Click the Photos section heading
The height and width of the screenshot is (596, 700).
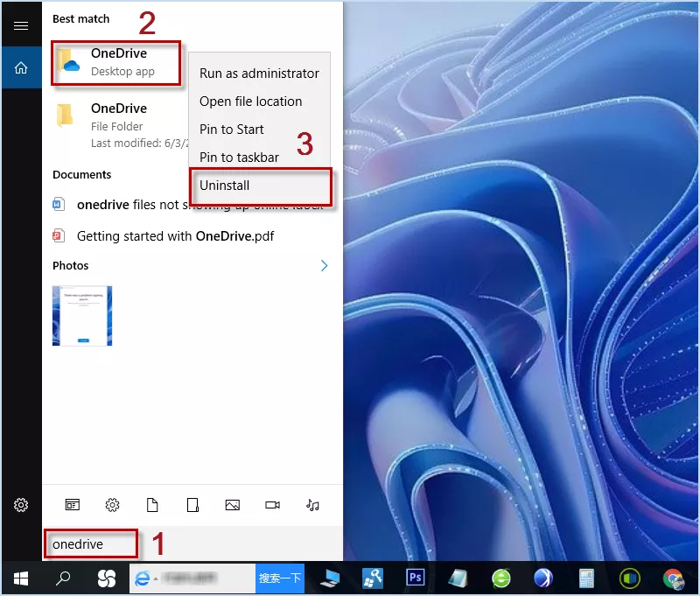[71, 266]
